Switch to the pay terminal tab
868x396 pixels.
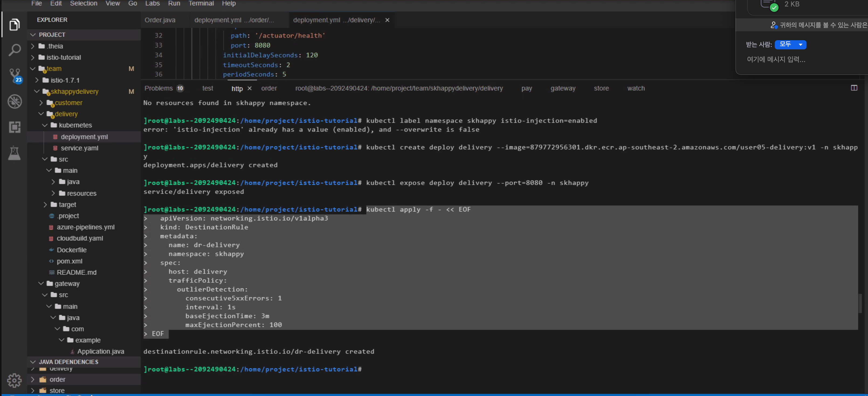click(x=527, y=88)
